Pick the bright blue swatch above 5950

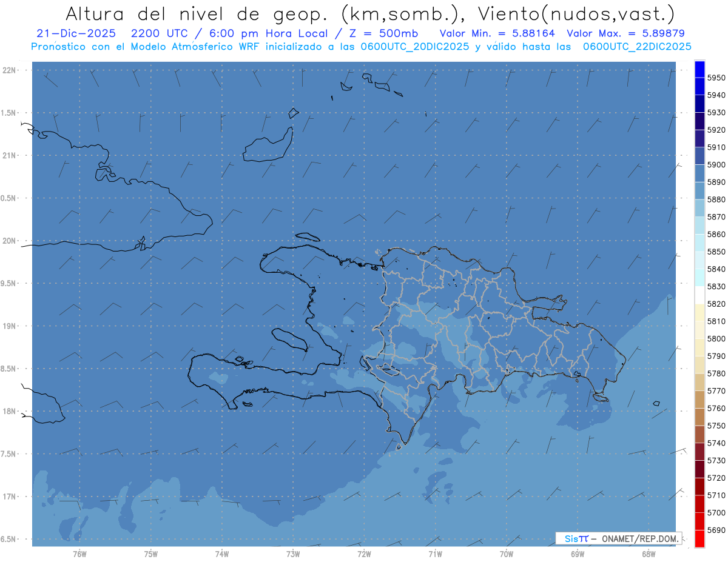tap(699, 69)
